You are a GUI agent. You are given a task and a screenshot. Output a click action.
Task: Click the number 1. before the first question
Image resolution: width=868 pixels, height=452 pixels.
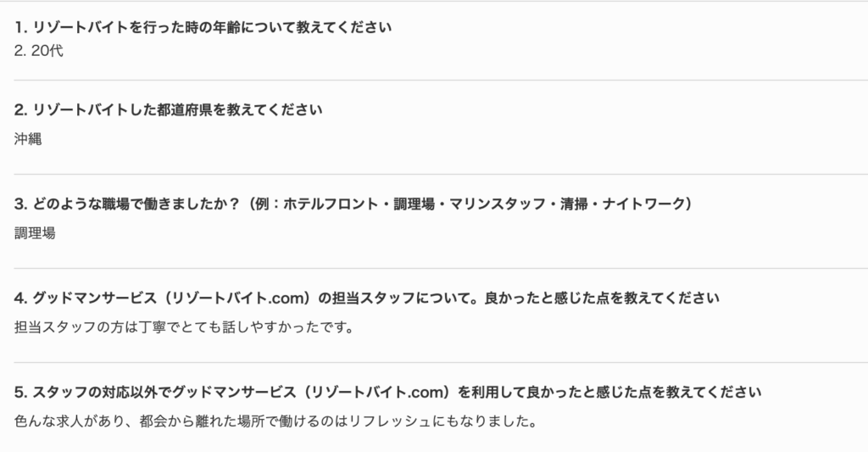(21, 27)
